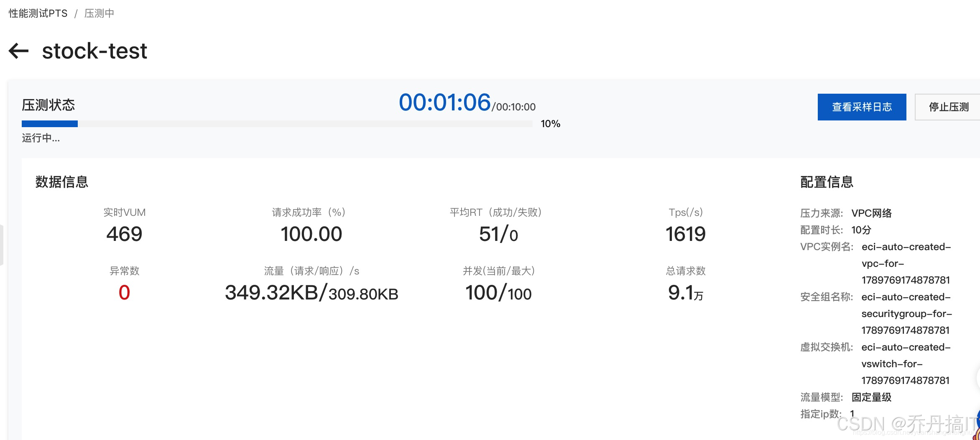The height and width of the screenshot is (440, 980).
Task: Click the 虚拟交换机 label
Action: coord(827,347)
